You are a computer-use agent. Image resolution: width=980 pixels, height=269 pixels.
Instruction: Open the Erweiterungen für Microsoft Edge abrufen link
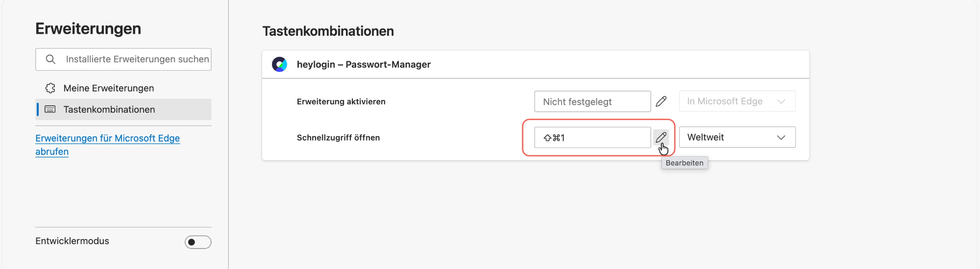pos(107,145)
